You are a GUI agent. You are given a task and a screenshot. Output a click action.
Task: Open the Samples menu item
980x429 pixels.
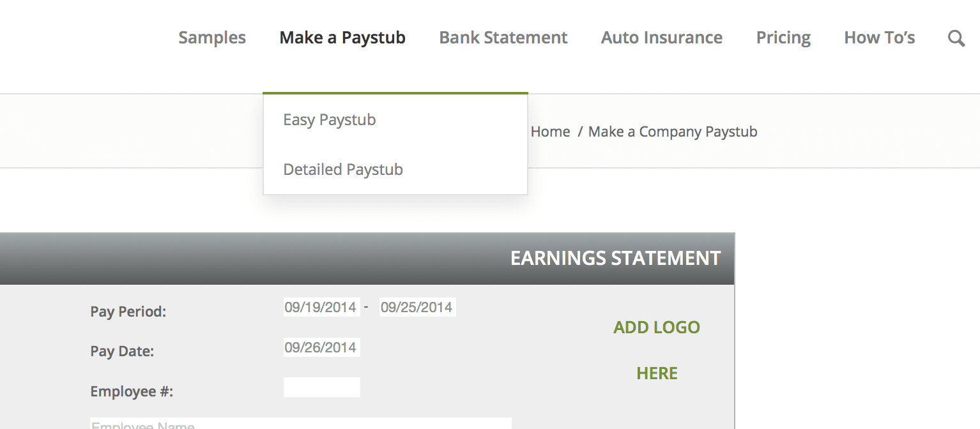[212, 38]
